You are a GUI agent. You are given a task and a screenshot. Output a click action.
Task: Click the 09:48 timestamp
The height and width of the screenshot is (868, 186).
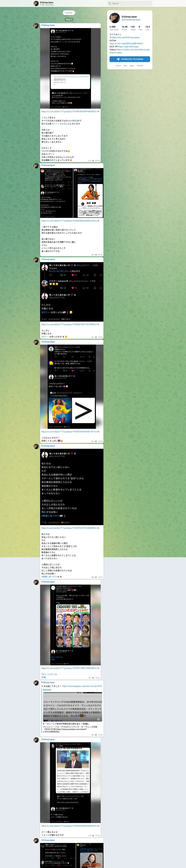pos(100,255)
